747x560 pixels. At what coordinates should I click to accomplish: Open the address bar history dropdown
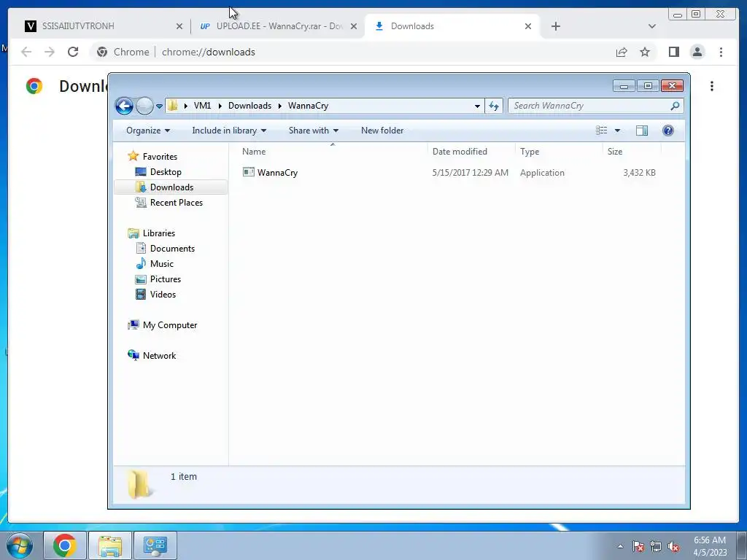click(x=477, y=106)
